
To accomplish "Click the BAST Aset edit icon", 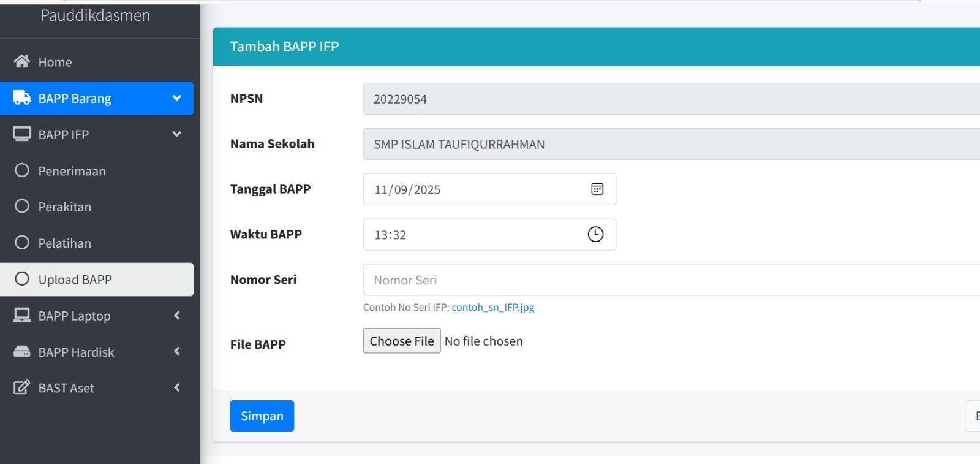I will pos(22,387).
